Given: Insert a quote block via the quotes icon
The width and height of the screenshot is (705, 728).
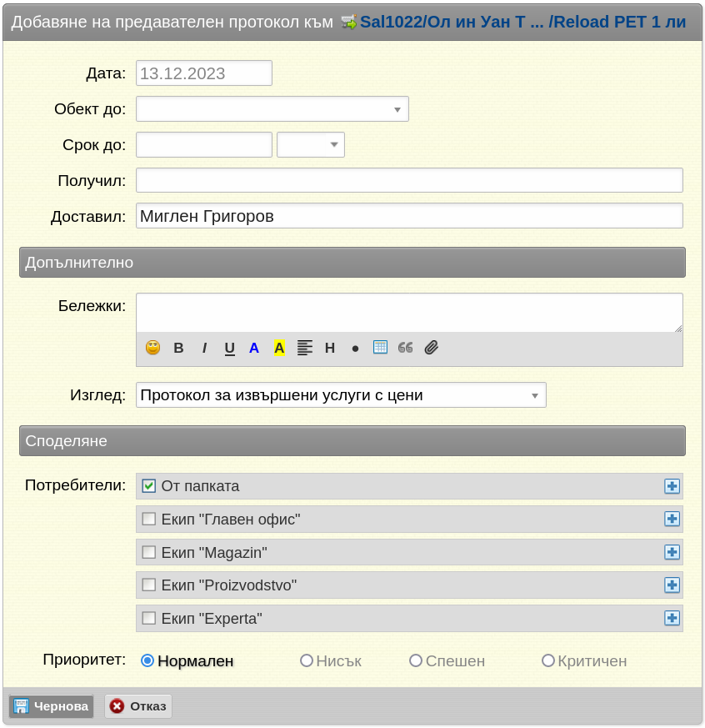Looking at the screenshot, I should pos(405,347).
